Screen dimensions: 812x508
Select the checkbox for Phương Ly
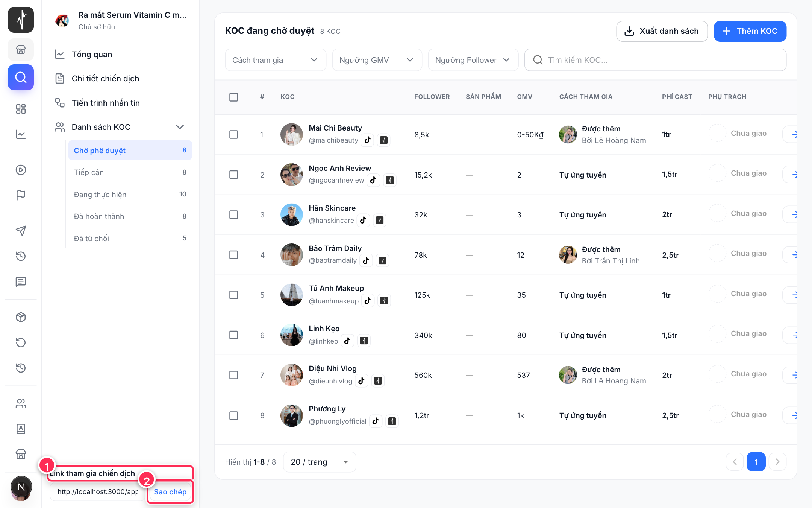(233, 415)
